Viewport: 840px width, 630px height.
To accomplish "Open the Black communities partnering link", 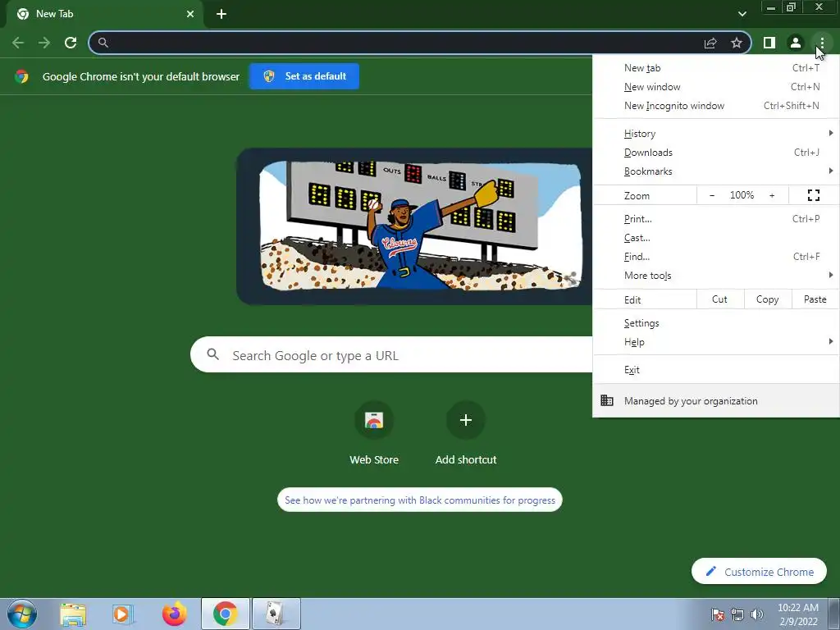I will (x=420, y=500).
